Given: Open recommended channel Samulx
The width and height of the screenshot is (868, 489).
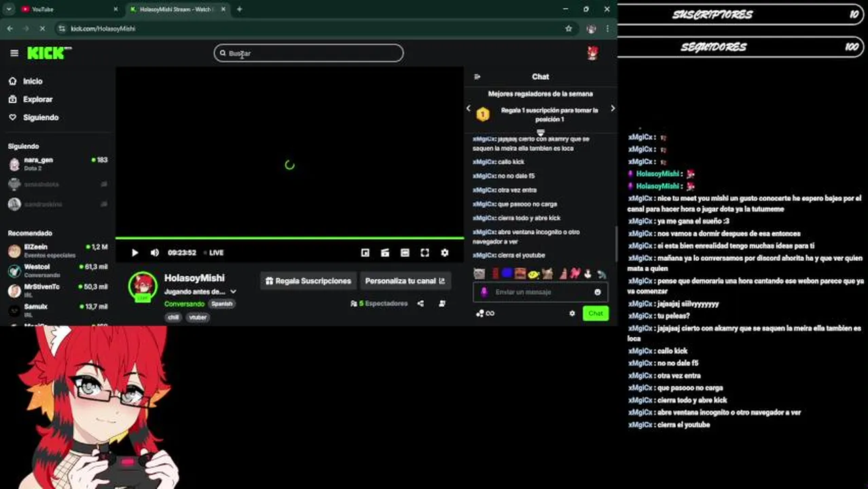Looking at the screenshot, I should pyautogui.click(x=58, y=310).
